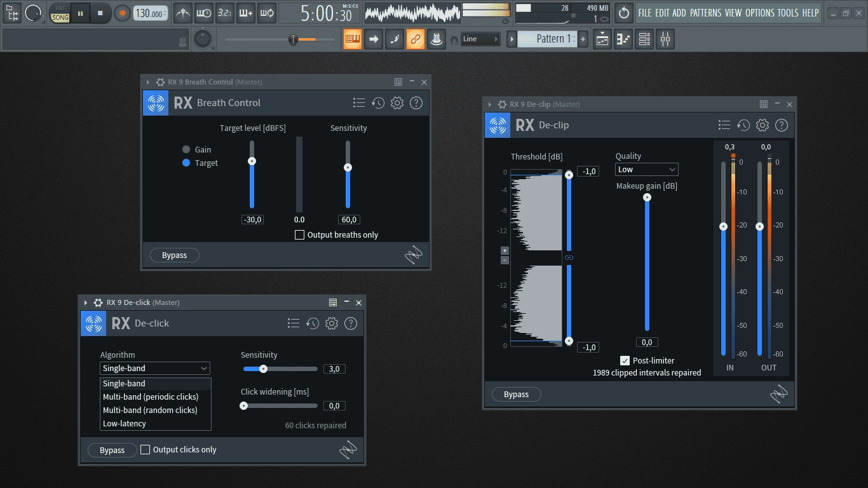This screenshot has height=488, width=868.
Task: Open De-clip help question icon
Action: (782, 125)
